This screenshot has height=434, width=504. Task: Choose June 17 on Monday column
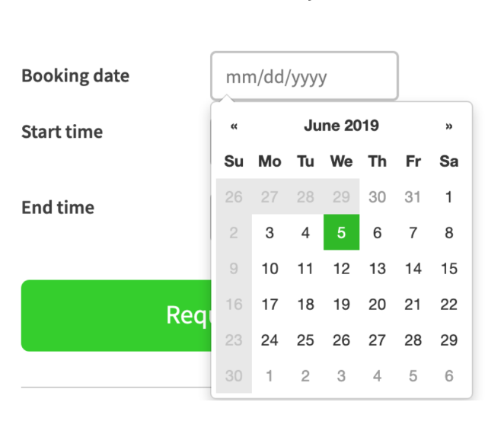point(270,305)
